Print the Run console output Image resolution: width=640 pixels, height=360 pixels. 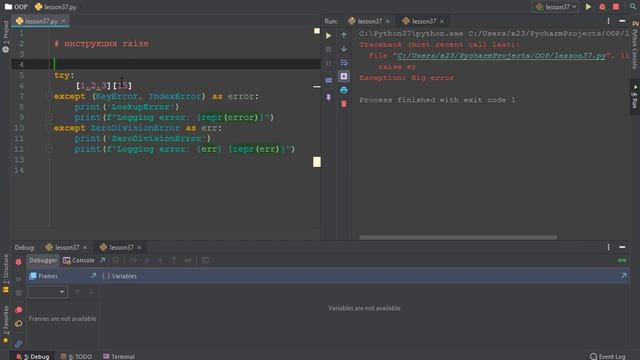click(x=344, y=90)
